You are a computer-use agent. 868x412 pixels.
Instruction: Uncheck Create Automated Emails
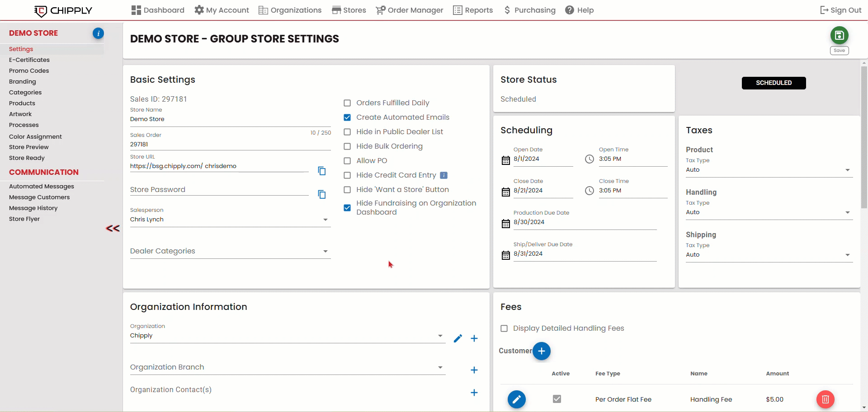click(x=347, y=117)
